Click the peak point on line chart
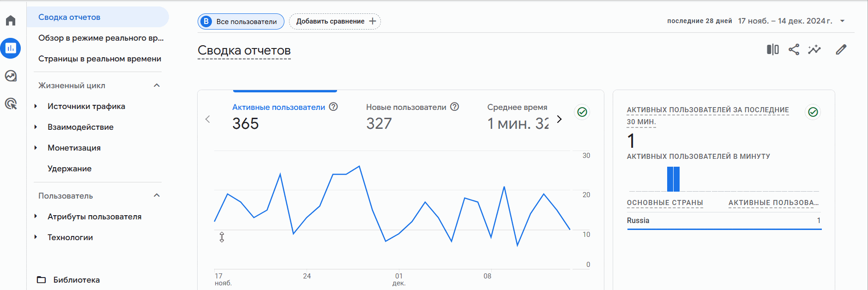The image size is (868, 290). click(x=359, y=166)
